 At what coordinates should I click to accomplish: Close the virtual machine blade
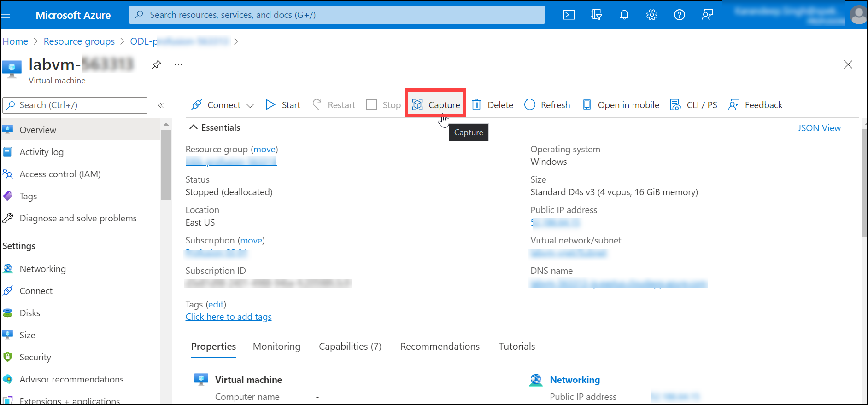(848, 64)
